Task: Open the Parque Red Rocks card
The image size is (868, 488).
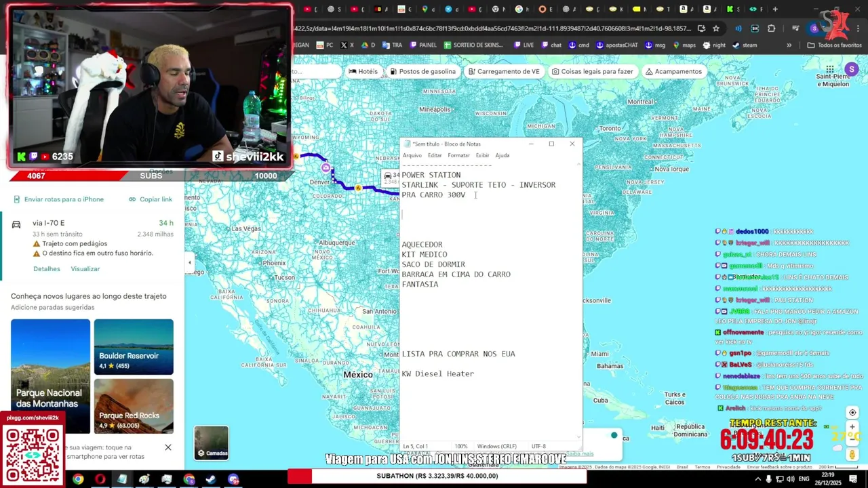Action: point(134,405)
